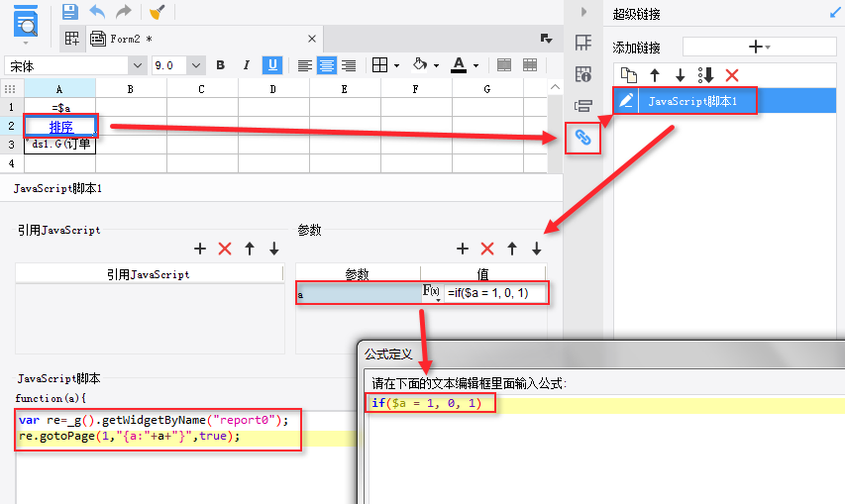Image resolution: width=845 pixels, height=504 pixels.
Task: Open the 添加链接 plus dropdown
Action: coord(760,47)
